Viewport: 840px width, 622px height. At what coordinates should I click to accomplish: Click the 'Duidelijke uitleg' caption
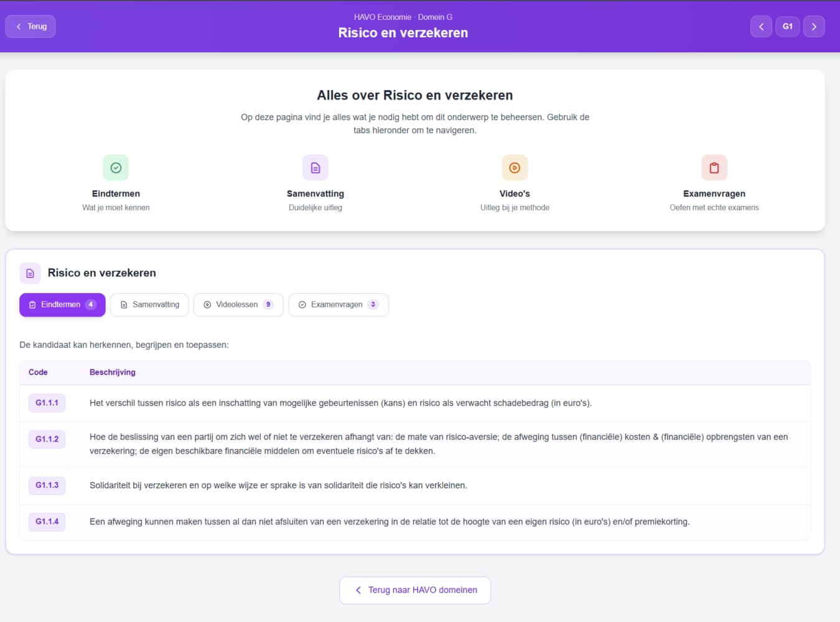point(315,208)
